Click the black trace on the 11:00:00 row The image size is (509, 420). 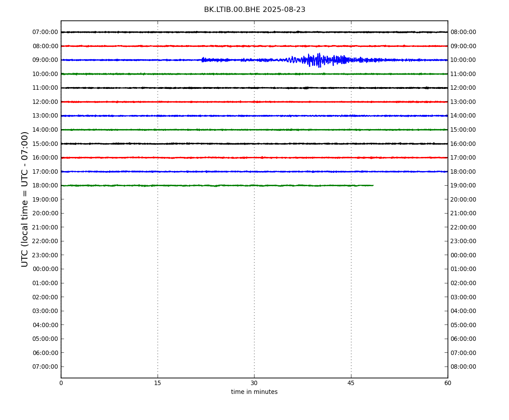[x=254, y=88]
